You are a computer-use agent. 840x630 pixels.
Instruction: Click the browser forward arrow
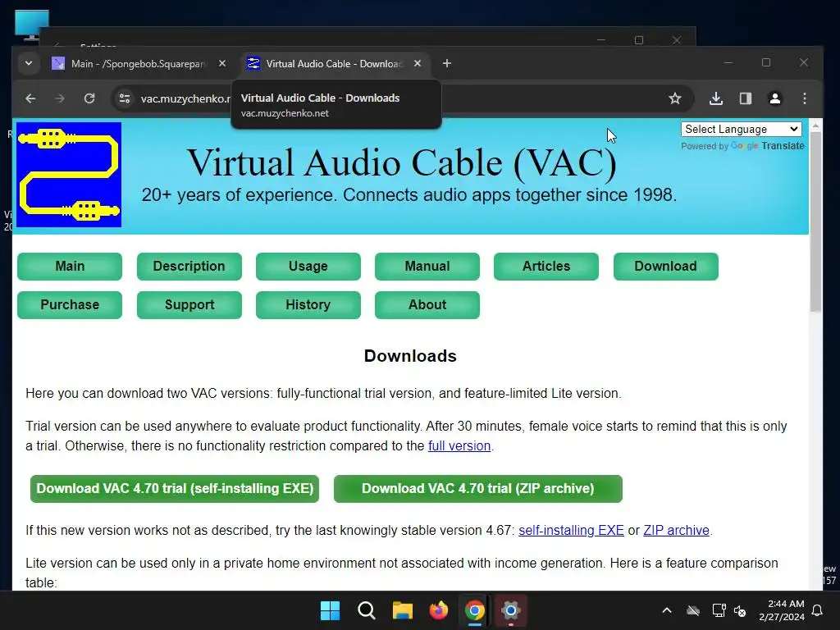click(x=59, y=98)
